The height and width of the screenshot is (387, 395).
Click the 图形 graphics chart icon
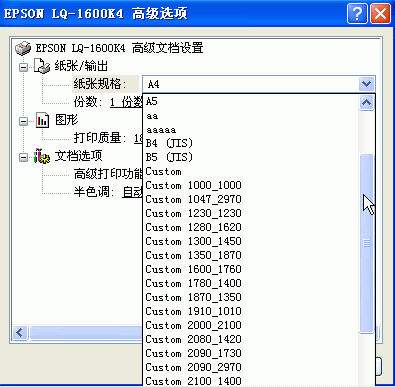click(x=42, y=120)
